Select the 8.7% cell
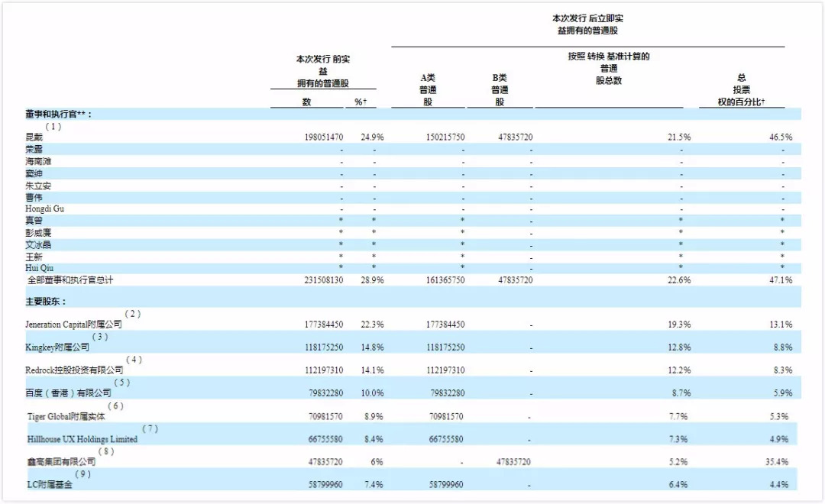The height and width of the screenshot is (504, 825). (x=681, y=393)
